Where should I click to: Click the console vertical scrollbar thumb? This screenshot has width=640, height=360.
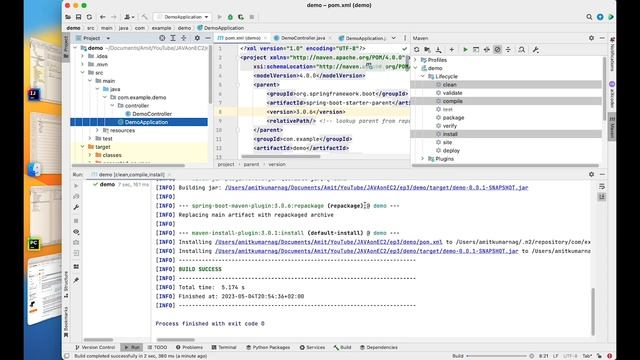593,311
